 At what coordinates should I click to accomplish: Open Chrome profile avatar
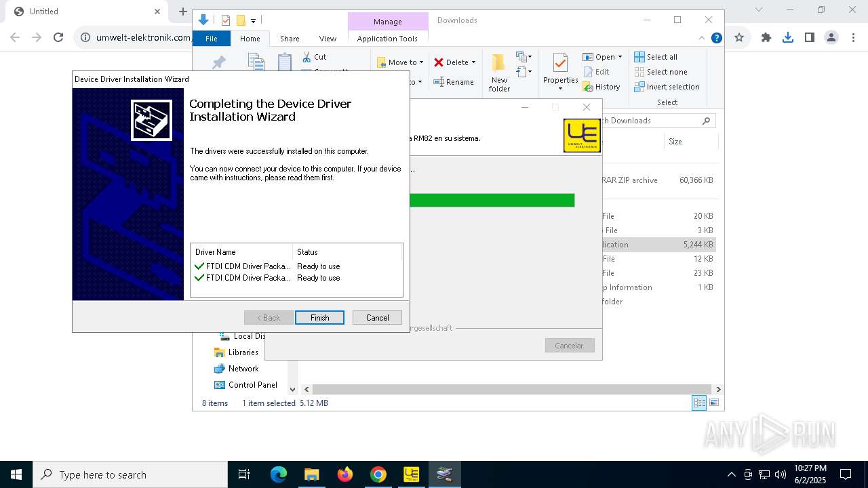coord(831,37)
